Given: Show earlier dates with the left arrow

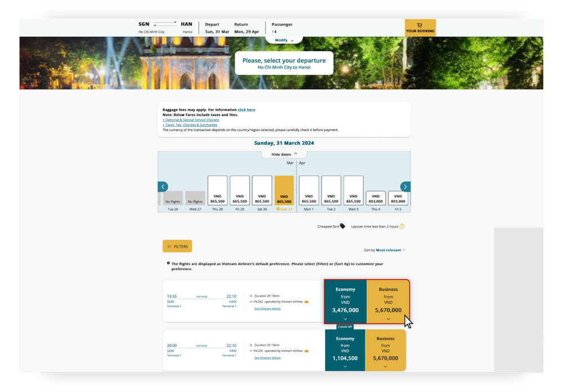Looking at the screenshot, I should [163, 186].
